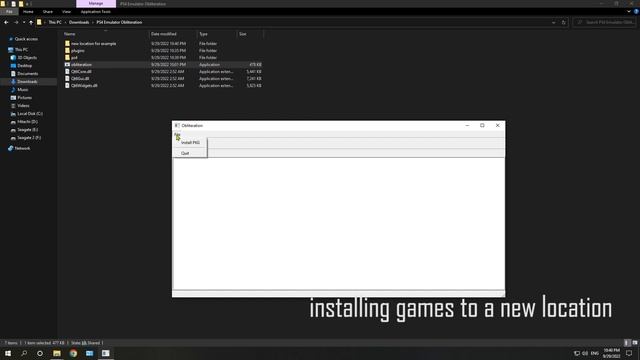Click the ENG language indicator

pos(595,353)
